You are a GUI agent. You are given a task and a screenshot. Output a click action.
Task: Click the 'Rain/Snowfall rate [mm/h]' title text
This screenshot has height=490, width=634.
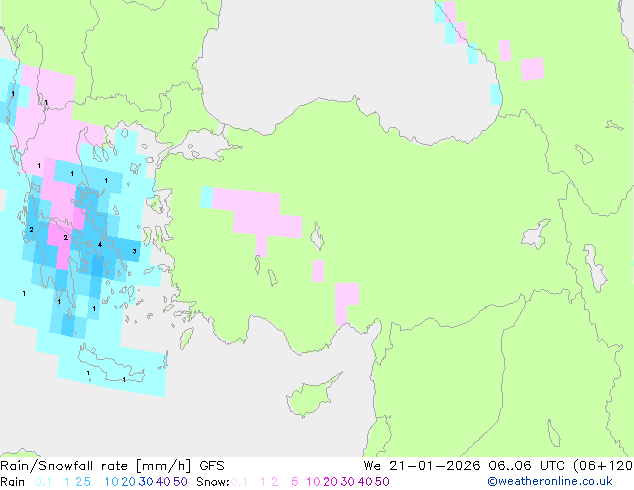point(95,466)
